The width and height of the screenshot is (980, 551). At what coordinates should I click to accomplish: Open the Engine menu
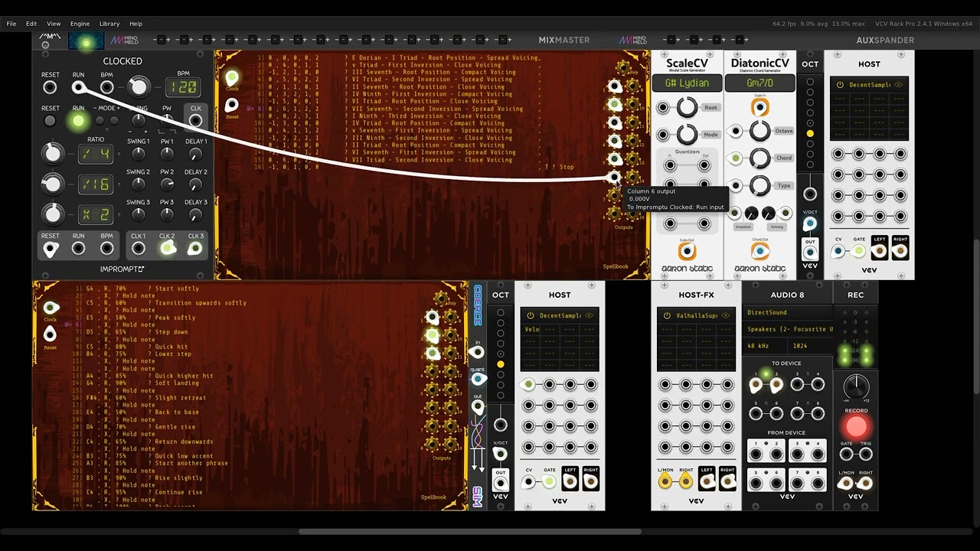(80, 24)
